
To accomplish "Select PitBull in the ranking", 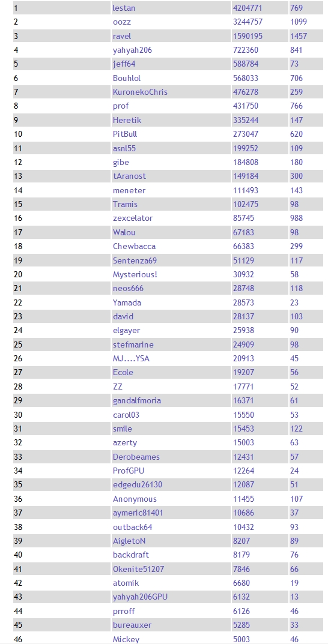I will [x=125, y=134].
